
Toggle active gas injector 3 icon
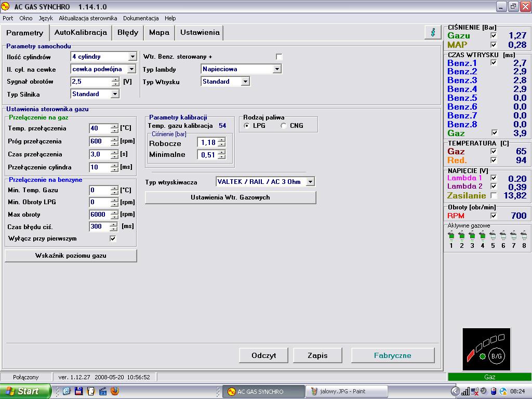(x=472, y=235)
